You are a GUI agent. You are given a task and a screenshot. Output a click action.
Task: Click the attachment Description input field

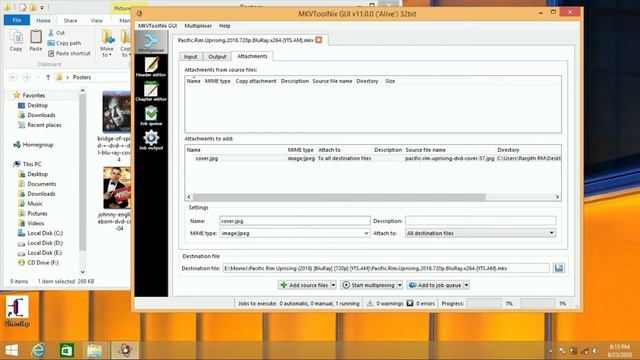[480, 221]
